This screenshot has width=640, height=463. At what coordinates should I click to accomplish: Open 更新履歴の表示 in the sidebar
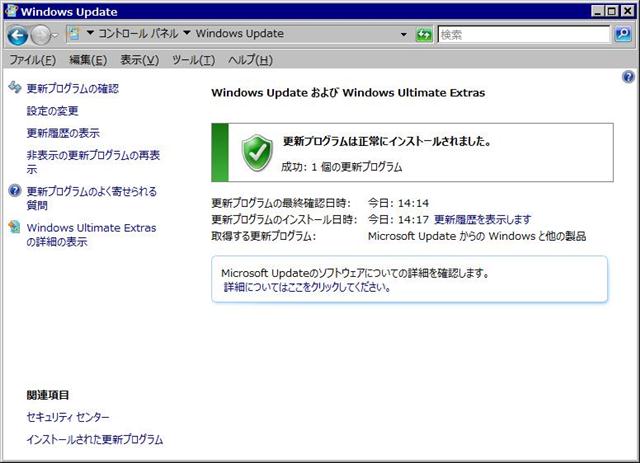click(x=63, y=133)
